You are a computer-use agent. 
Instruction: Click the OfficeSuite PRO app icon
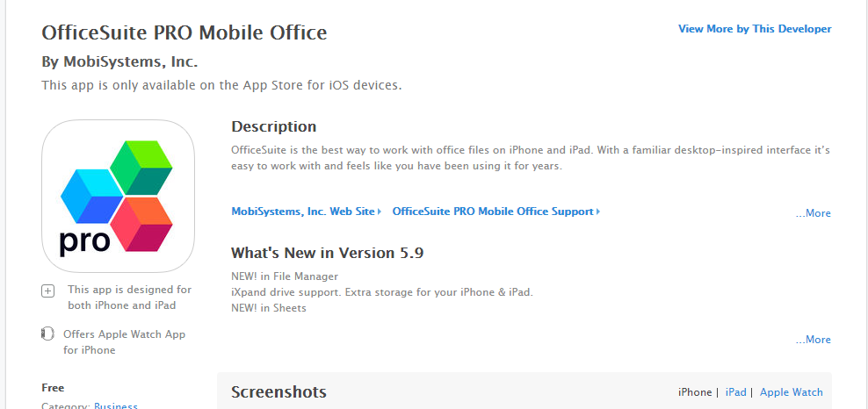click(x=118, y=197)
